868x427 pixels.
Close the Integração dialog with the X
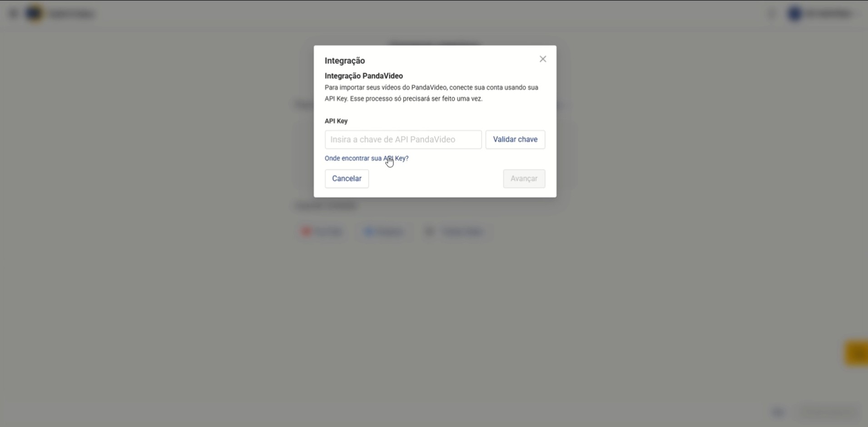tap(543, 59)
